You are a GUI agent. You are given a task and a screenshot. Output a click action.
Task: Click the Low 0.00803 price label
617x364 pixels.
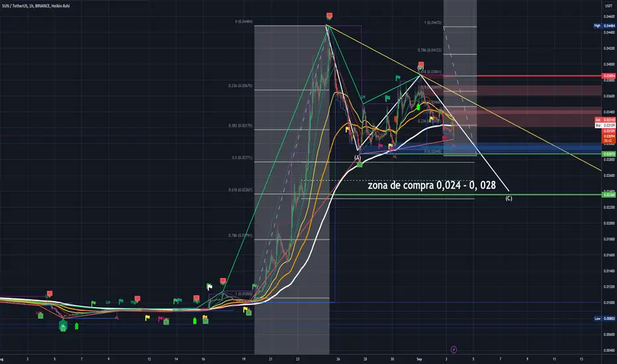(x=605, y=318)
